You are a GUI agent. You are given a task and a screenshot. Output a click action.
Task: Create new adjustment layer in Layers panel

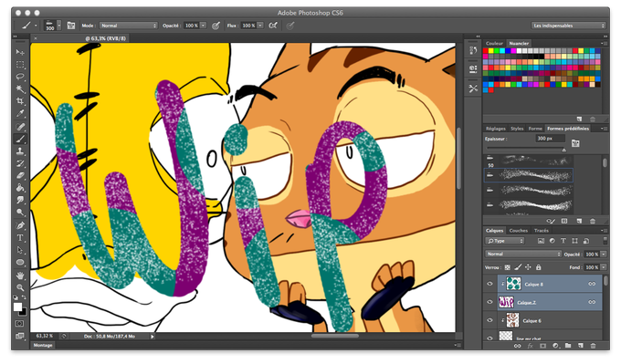555,346
